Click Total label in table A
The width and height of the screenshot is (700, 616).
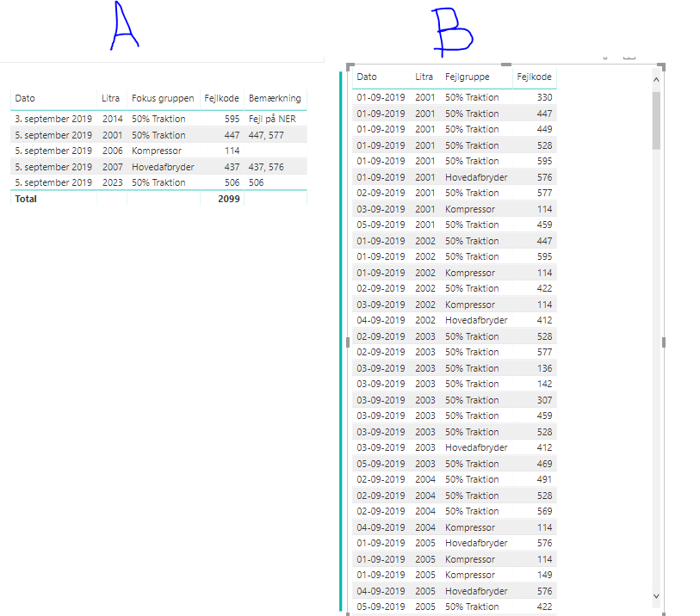click(26, 199)
